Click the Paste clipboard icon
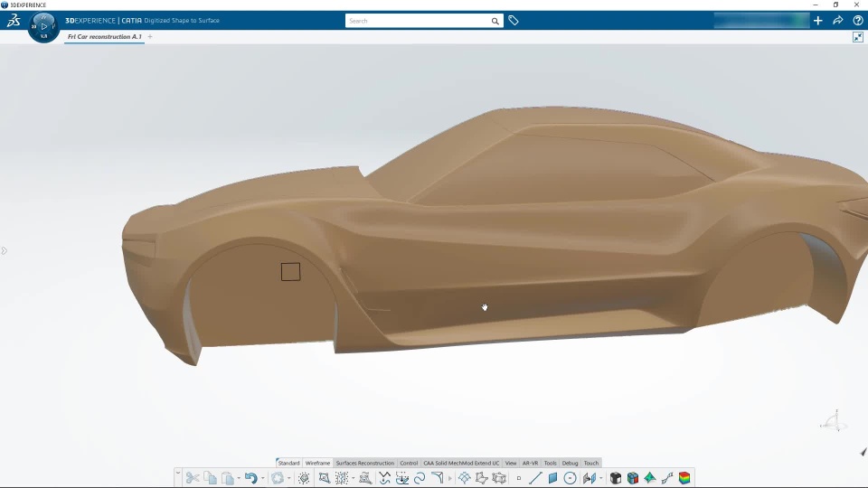Image resolution: width=868 pixels, height=488 pixels. [228, 478]
